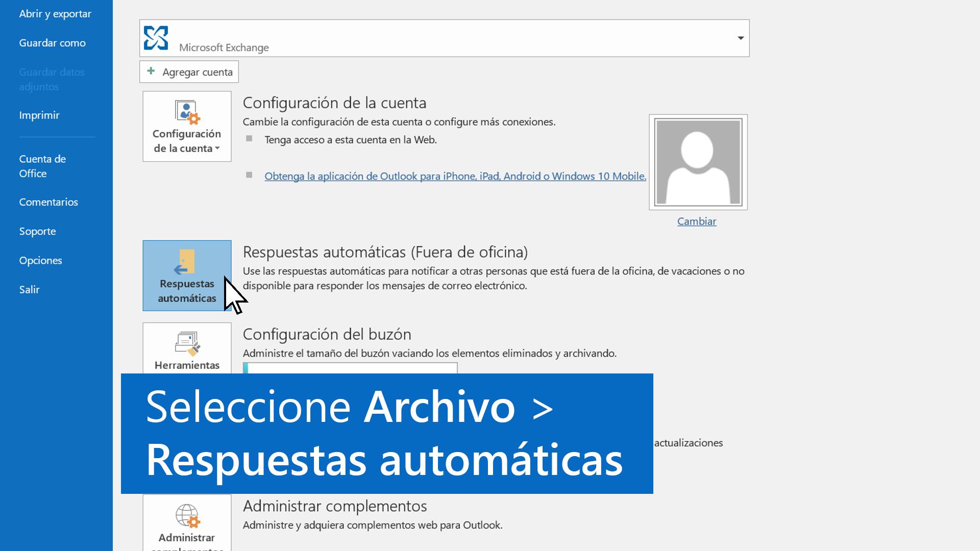Click the Agregar cuenta button
This screenshot has height=551, width=980.
(x=189, y=72)
